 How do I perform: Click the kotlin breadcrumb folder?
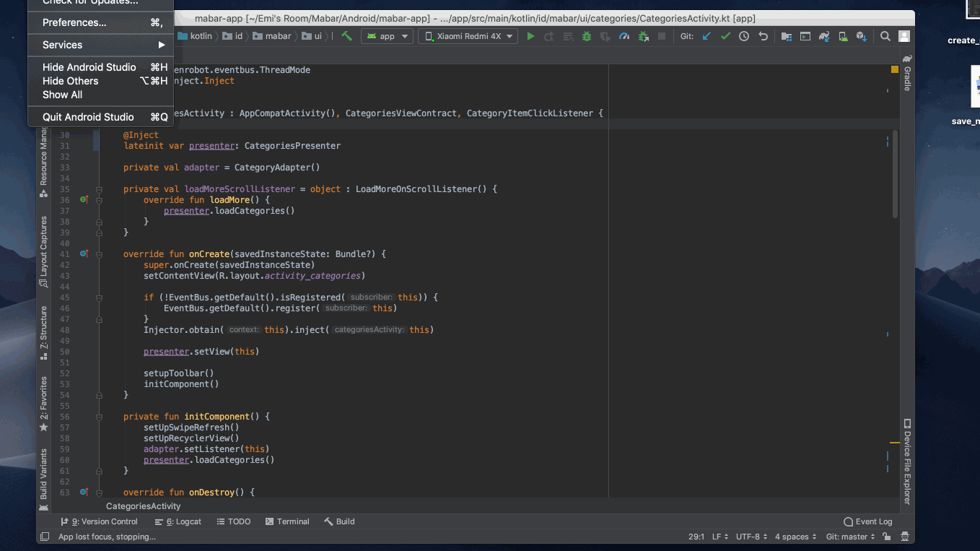click(x=194, y=36)
